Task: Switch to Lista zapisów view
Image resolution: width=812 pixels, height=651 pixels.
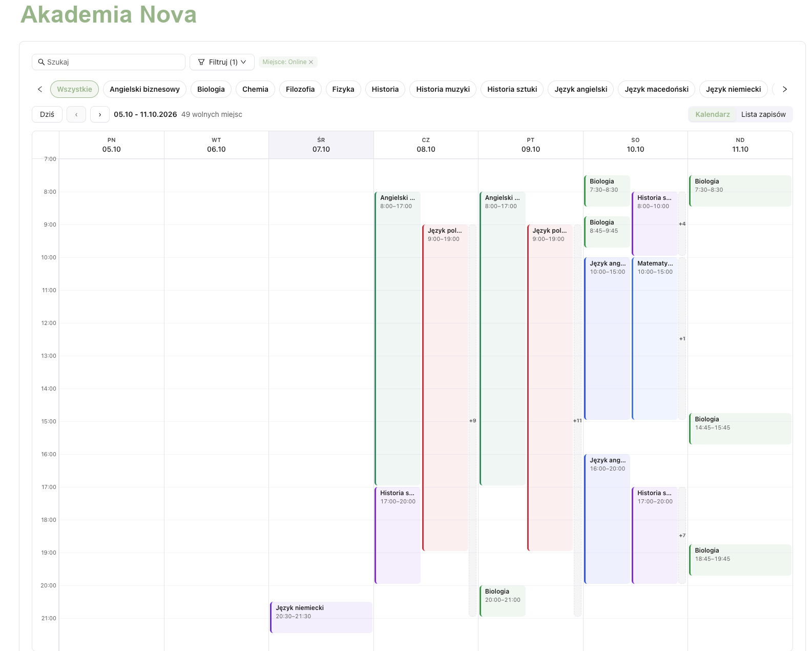Action: click(763, 114)
